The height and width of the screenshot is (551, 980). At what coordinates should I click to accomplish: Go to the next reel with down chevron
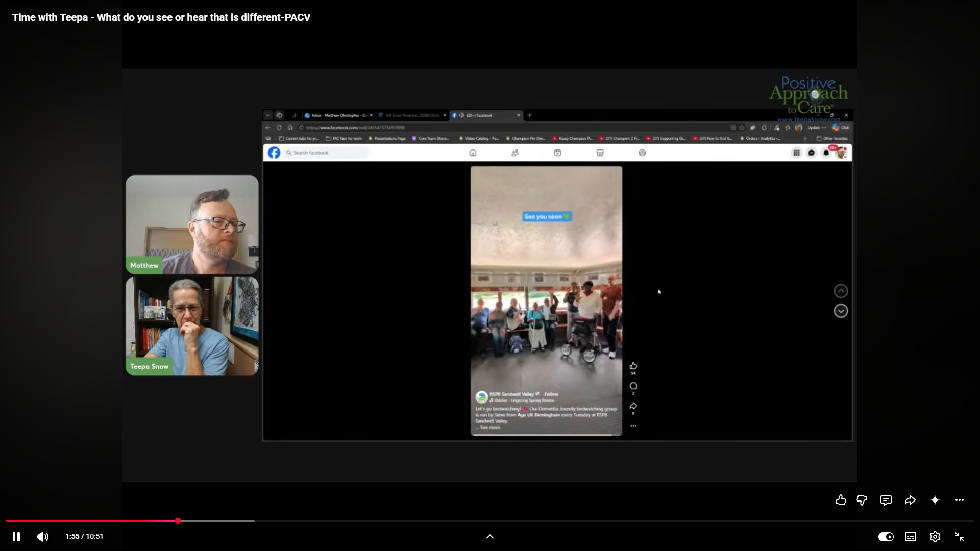841,311
